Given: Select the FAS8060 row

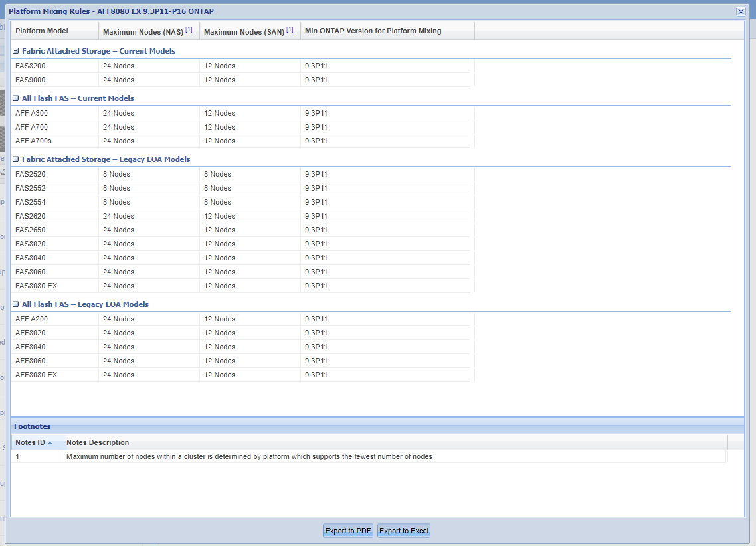Looking at the screenshot, I should tap(240, 272).
